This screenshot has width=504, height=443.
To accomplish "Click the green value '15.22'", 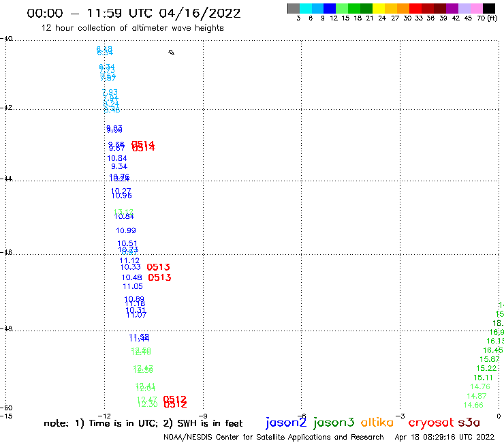I will click(x=486, y=368).
